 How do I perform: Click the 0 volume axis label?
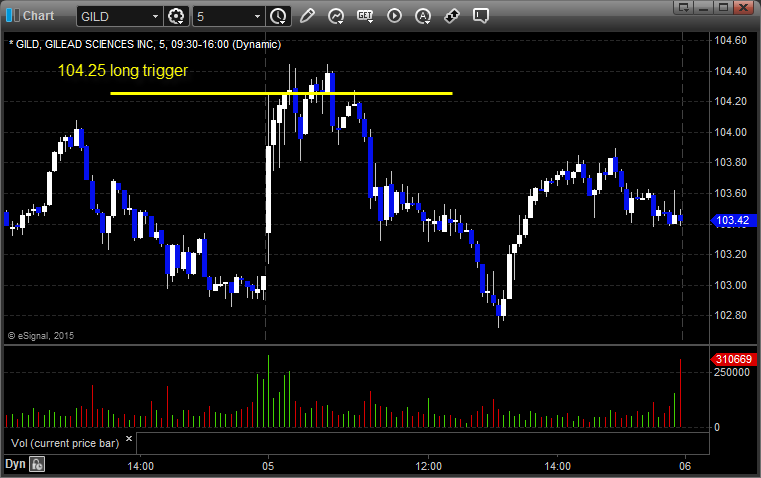click(717, 428)
